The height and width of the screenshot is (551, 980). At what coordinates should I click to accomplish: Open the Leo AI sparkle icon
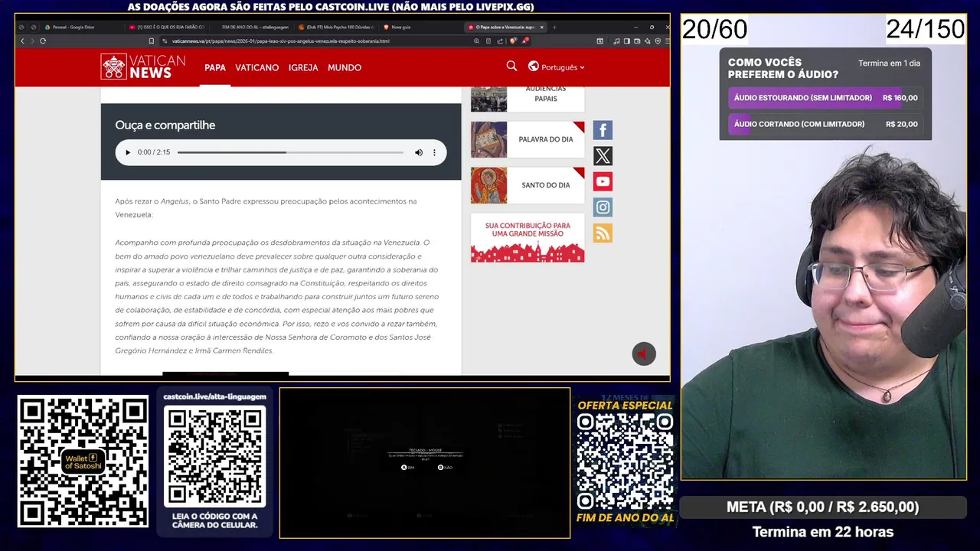[x=647, y=41]
